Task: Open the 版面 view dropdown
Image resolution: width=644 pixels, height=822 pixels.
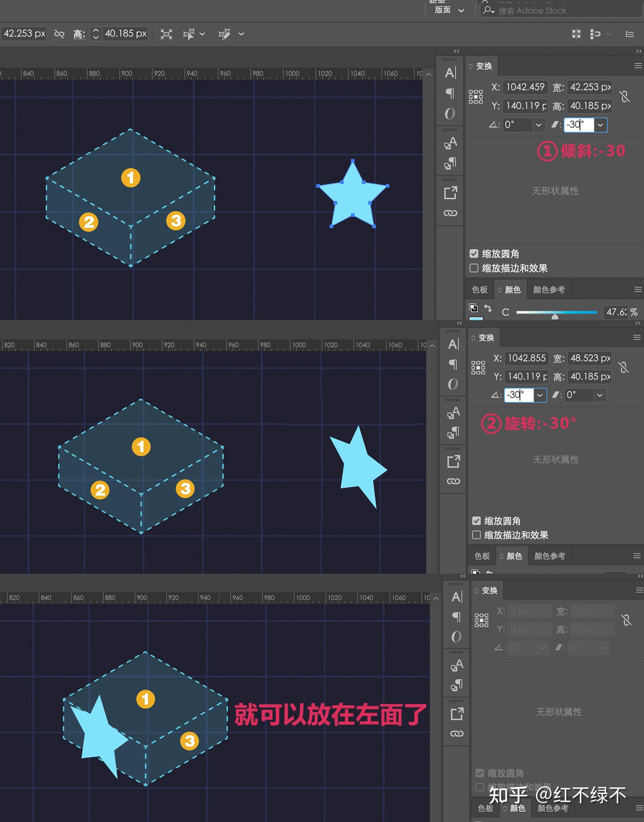Action: point(462,10)
